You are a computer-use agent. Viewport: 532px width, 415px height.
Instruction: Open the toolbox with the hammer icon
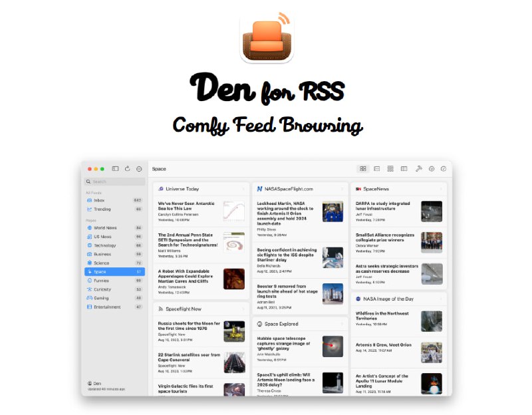pos(419,168)
